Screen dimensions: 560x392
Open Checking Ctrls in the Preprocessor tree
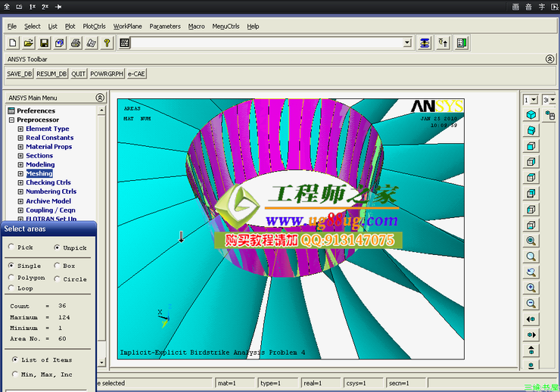click(48, 182)
